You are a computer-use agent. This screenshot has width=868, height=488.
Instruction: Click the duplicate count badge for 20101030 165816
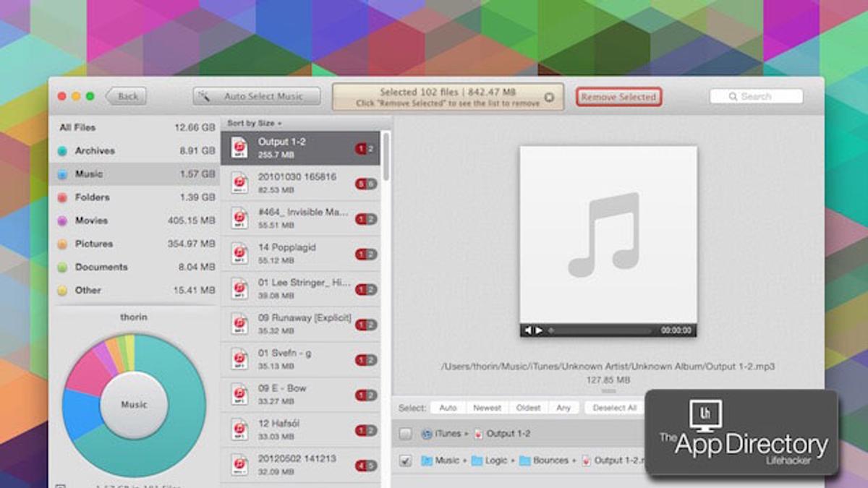click(x=366, y=184)
